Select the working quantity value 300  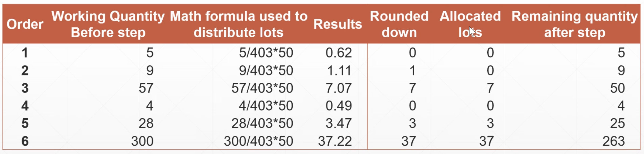[142, 141]
